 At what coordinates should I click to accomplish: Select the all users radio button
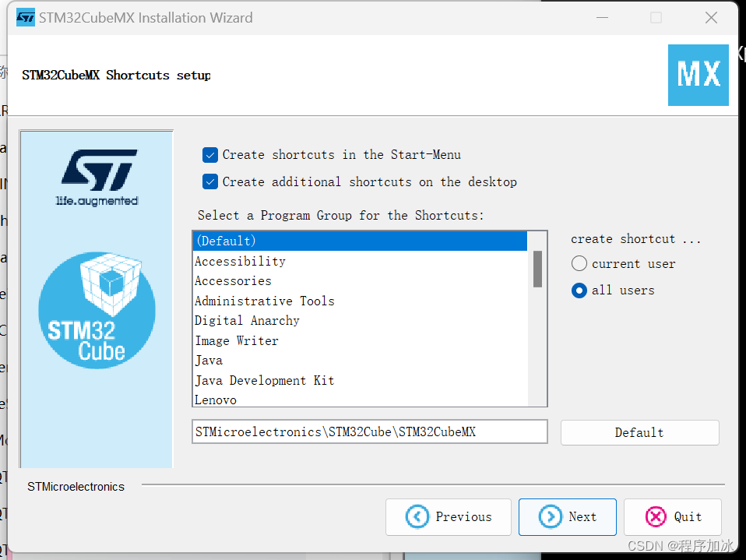tap(579, 291)
